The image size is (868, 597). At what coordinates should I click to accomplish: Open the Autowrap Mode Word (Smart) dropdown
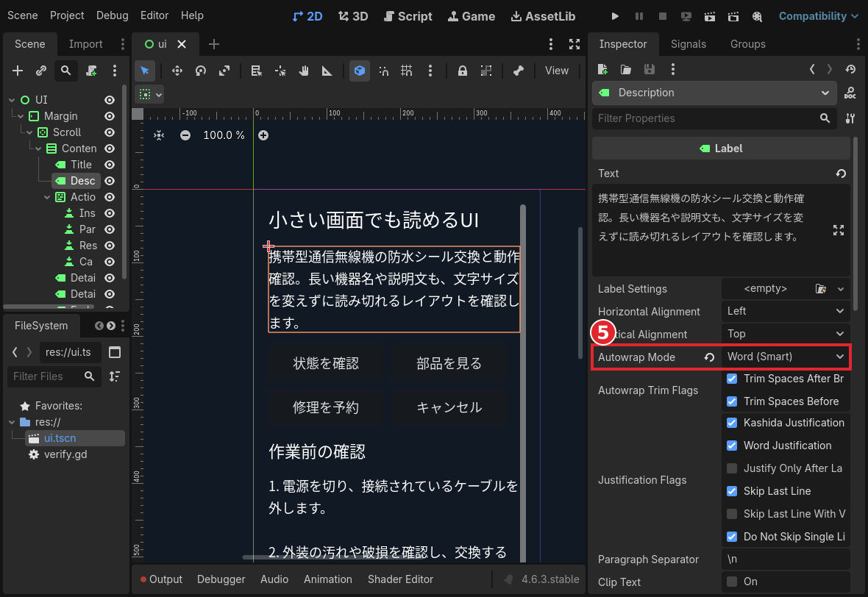(786, 357)
